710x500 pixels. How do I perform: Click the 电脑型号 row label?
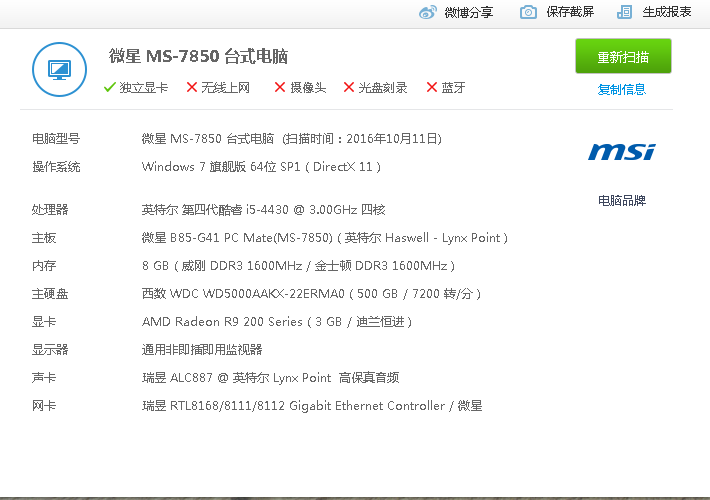point(56,139)
